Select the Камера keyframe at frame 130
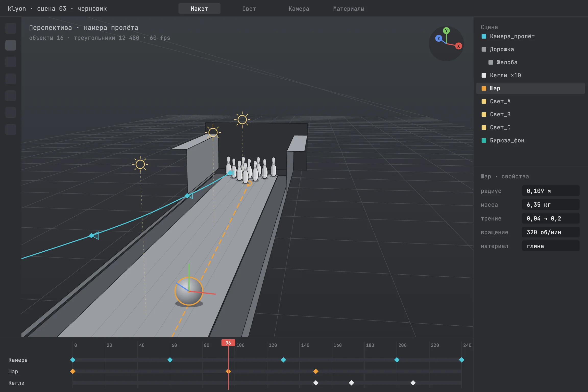The image size is (588, 392). pos(283,360)
